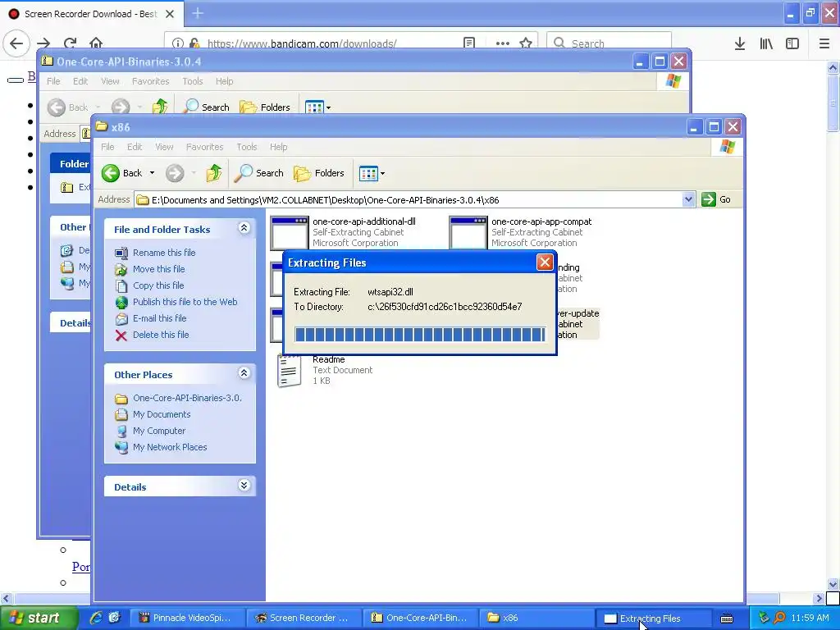Click Copy this file
This screenshot has width=840, height=630.
click(158, 285)
